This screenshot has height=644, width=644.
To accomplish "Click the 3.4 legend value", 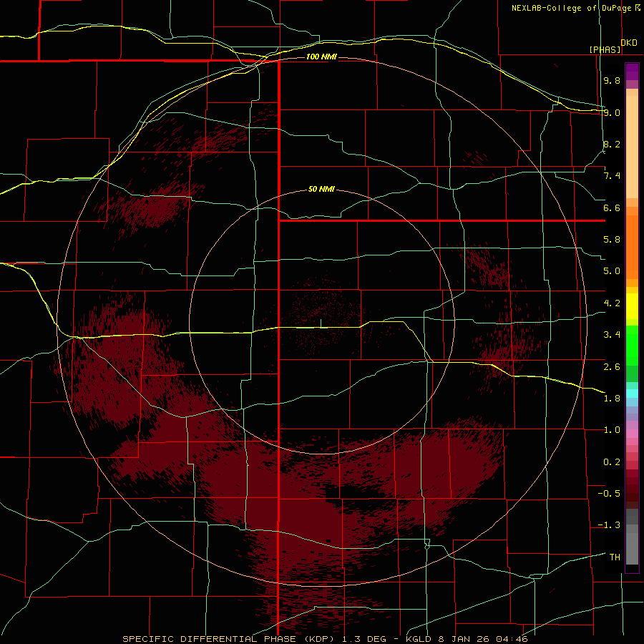I will [612, 335].
